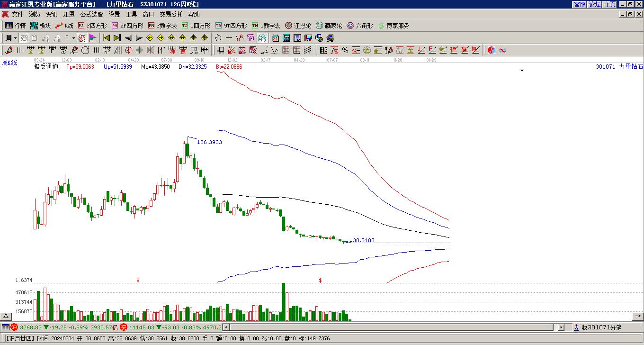
Task: Toggle the 权 price adjustment button
Action: pos(82,38)
